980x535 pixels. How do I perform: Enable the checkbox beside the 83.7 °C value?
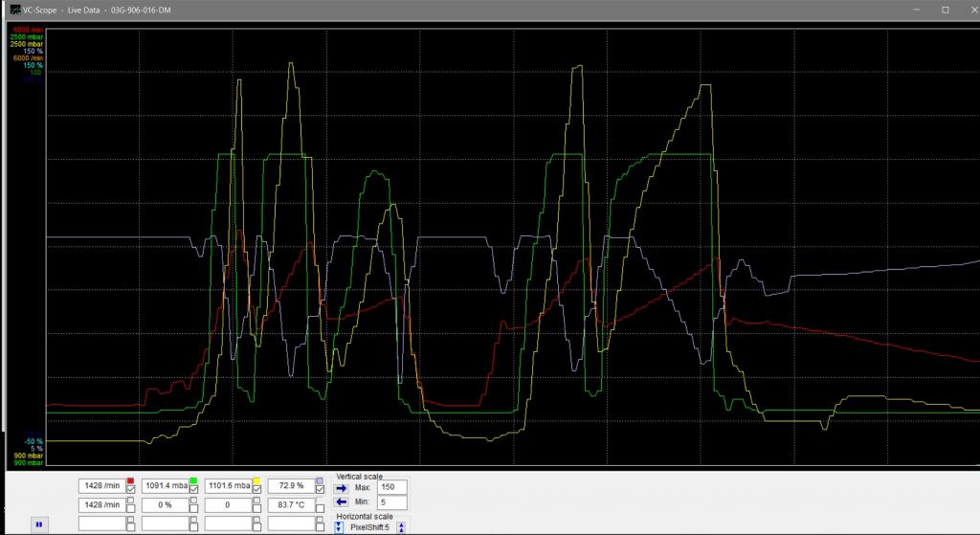320,509
